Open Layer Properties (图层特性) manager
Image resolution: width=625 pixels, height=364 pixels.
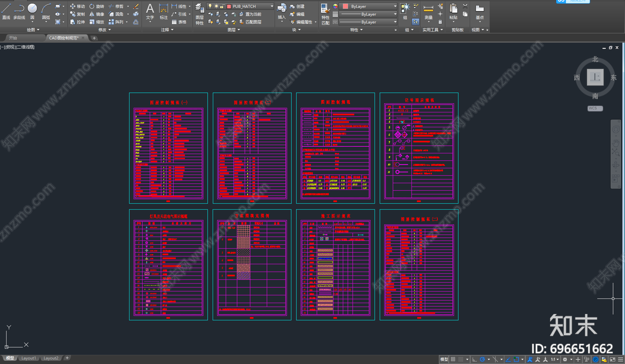pyautogui.click(x=200, y=14)
